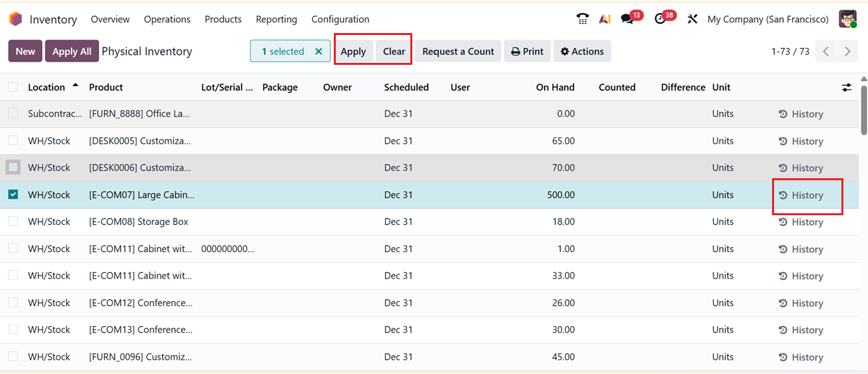Open the Inventory app cube icon
This screenshot has height=374, width=868.
point(15,19)
